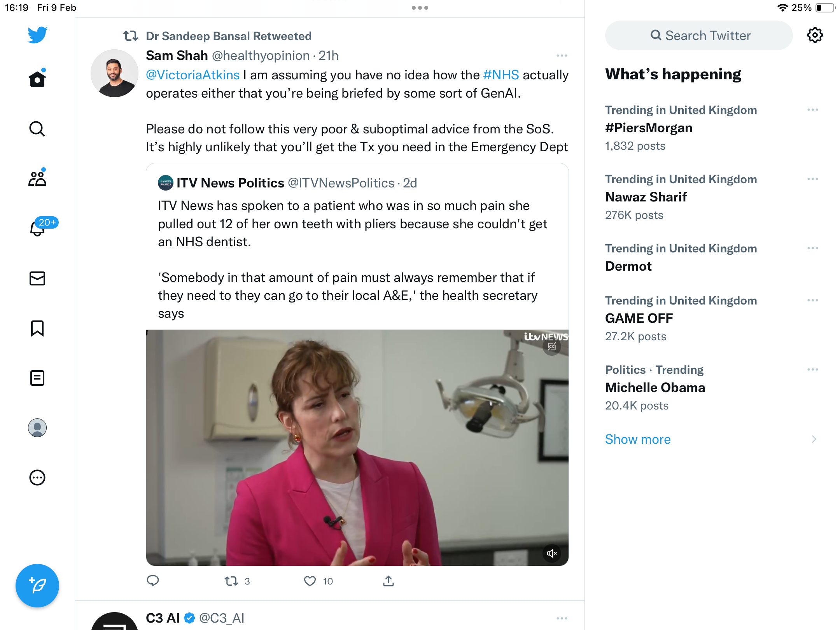Open options for #PiersMorgan trend
840x630 pixels.
point(813,110)
